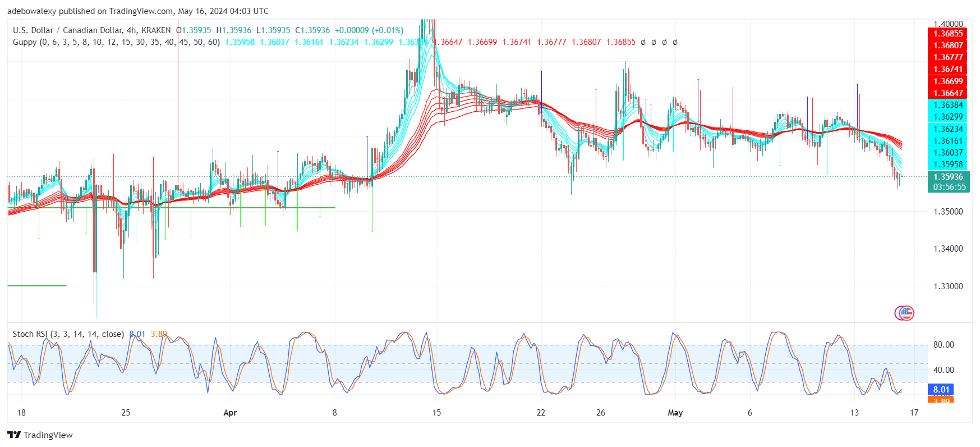980x447 pixels.
Task: Click the Apr label on the time axis
Action: point(230,413)
